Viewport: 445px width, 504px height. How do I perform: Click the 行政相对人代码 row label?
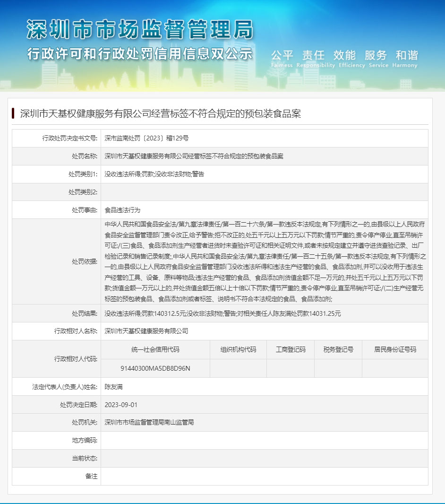pyautogui.click(x=76, y=359)
